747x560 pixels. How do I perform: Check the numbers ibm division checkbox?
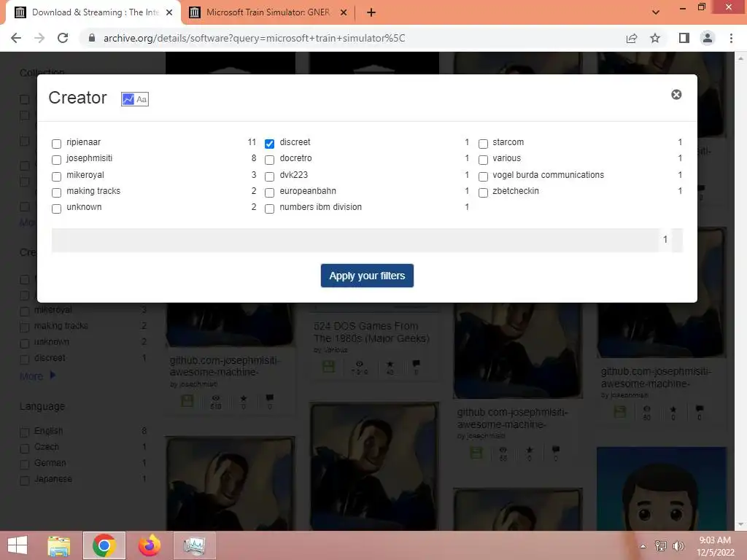270,209
